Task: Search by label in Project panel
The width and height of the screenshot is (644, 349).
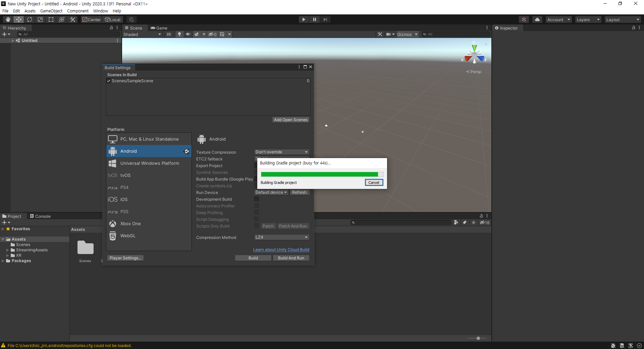Action: pyautogui.click(x=465, y=222)
